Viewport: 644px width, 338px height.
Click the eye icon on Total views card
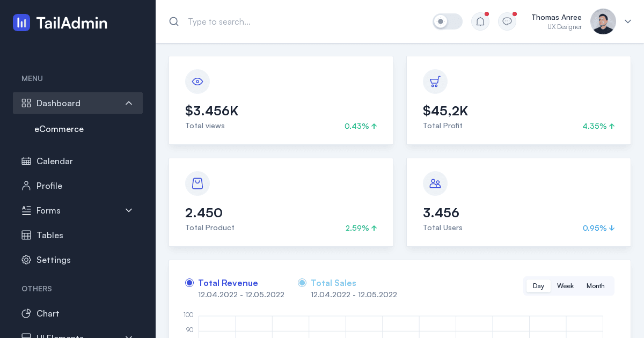tap(197, 82)
